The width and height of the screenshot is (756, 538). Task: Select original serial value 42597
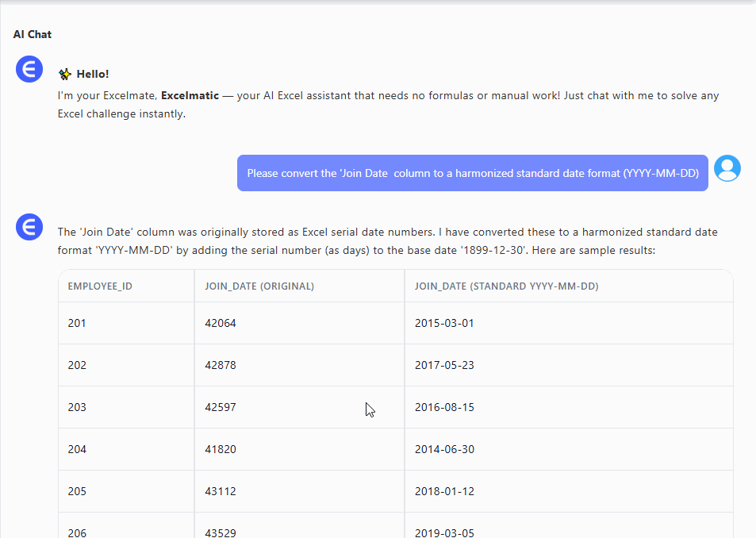tap(221, 407)
